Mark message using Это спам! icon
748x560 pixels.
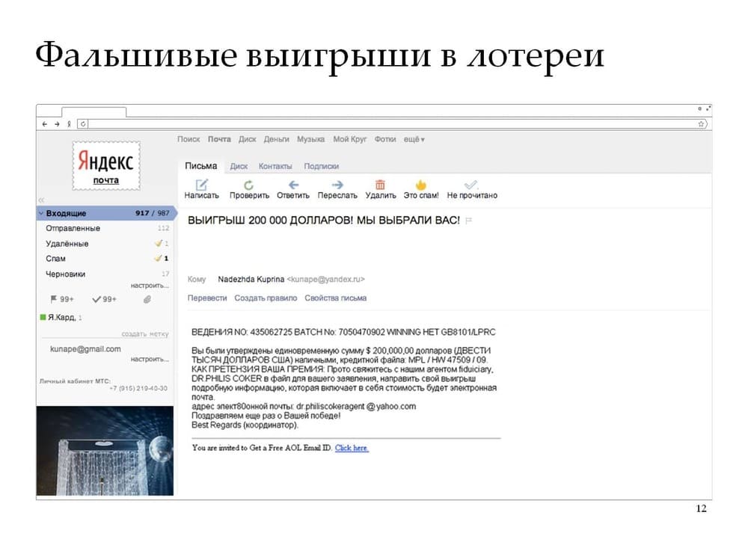420,185
